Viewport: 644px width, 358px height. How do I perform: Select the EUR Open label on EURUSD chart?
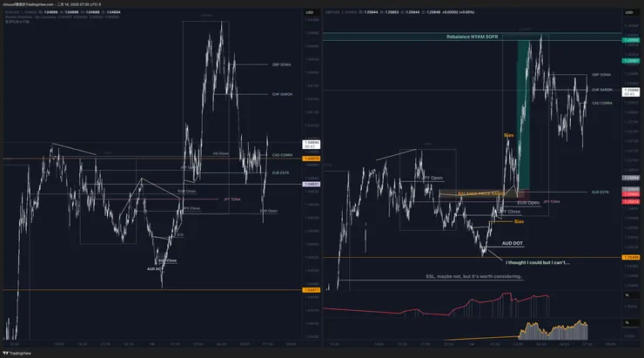click(x=269, y=211)
